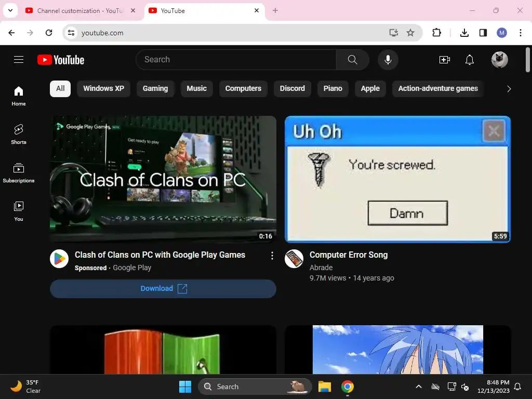
Task: Open Chrome downloads icon
Action: click(x=464, y=33)
